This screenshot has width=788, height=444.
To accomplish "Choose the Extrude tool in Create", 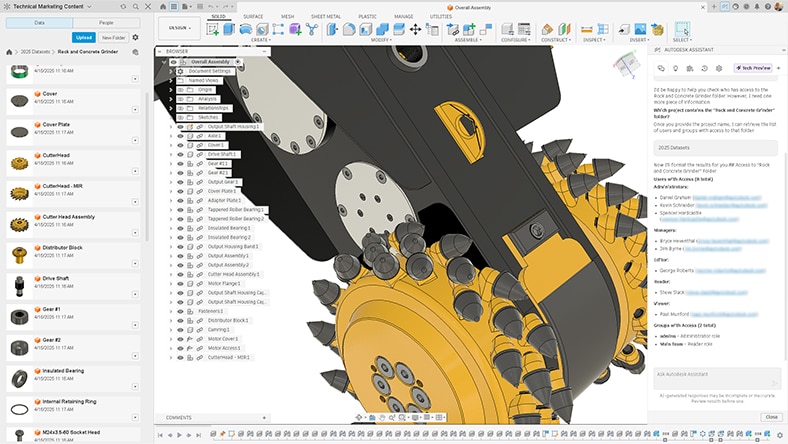I will click(x=229, y=29).
